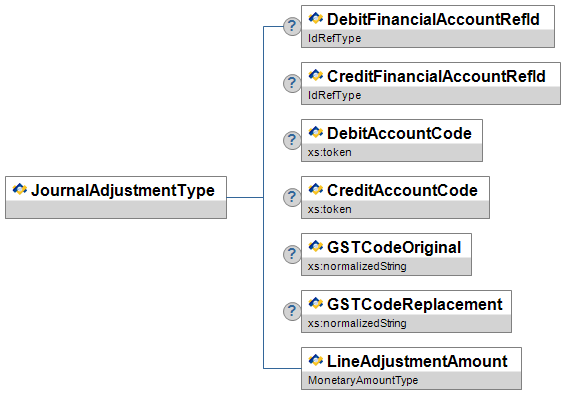Click the help icon beside GSTCodeReplacement
The height and width of the screenshot is (394, 583).
pyautogui.click(x=292, y=311)
